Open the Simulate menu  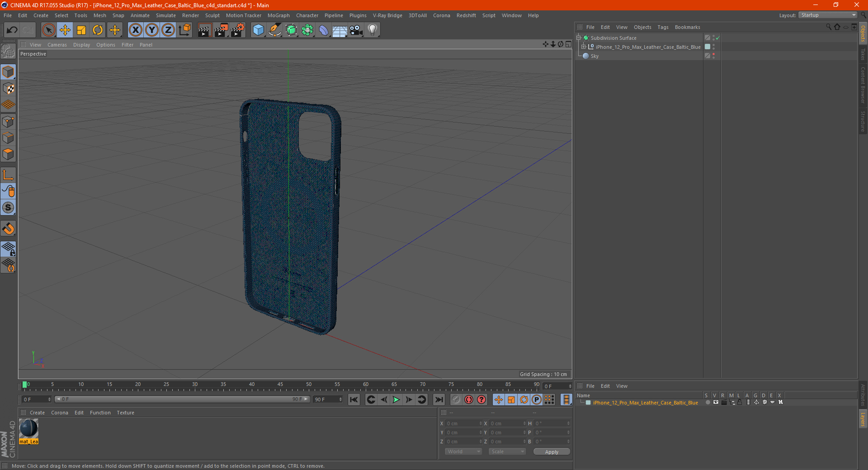point(166,15)
